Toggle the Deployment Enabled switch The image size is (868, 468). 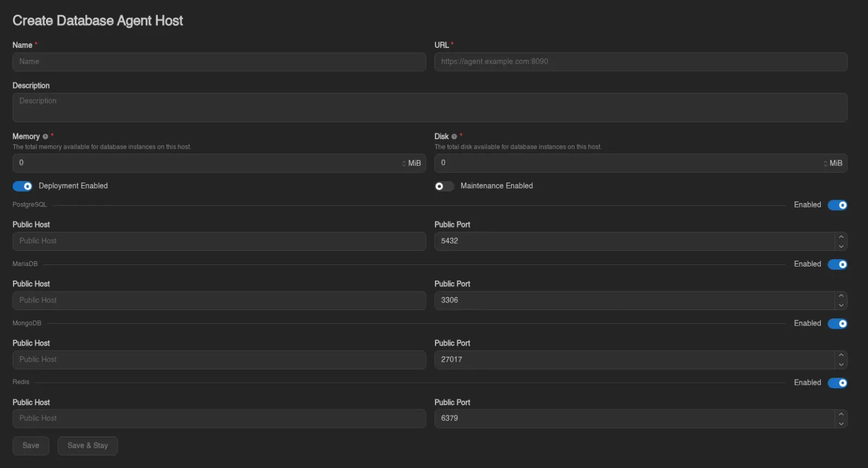[22, 186]
